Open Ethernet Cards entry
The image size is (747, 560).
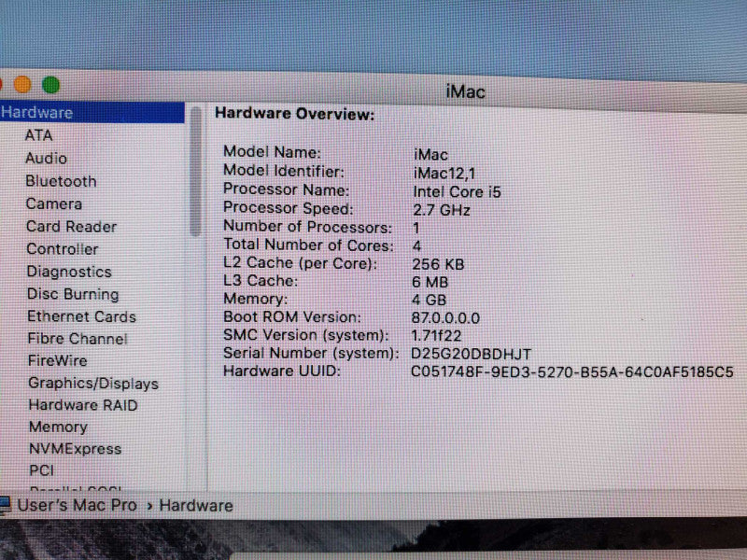[81, 316]
